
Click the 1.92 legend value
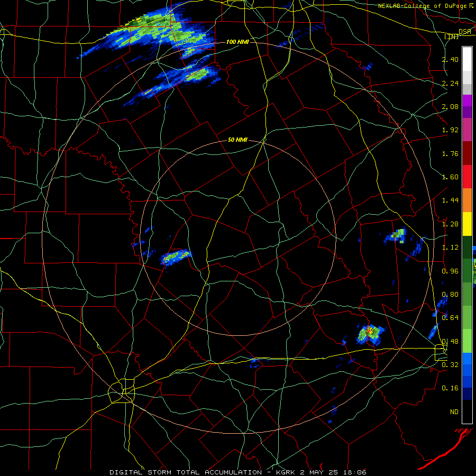coord(450,130)
